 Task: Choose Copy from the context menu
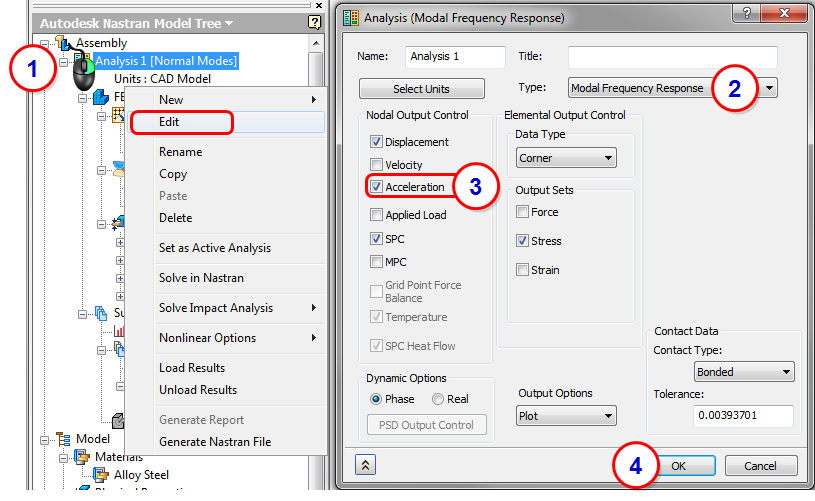point(226,174)
